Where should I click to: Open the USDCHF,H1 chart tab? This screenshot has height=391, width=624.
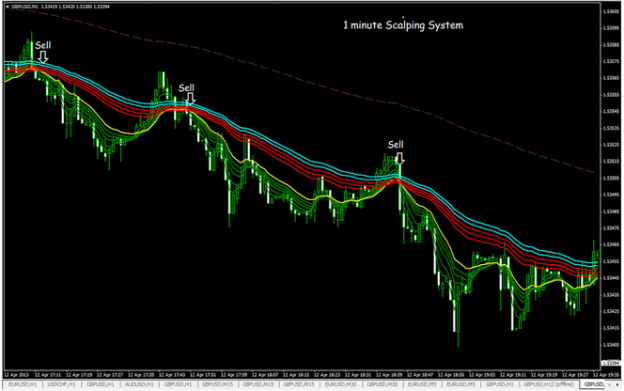click(61, 384)
